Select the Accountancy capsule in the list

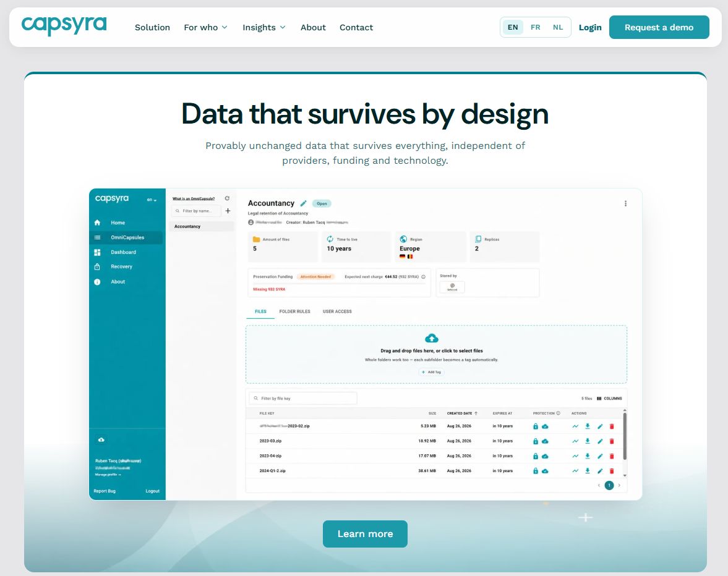(201, 226)
